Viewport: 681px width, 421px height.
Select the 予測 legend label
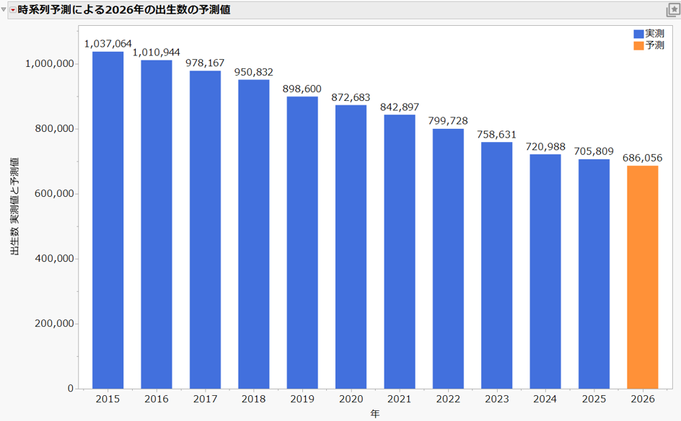655,46
